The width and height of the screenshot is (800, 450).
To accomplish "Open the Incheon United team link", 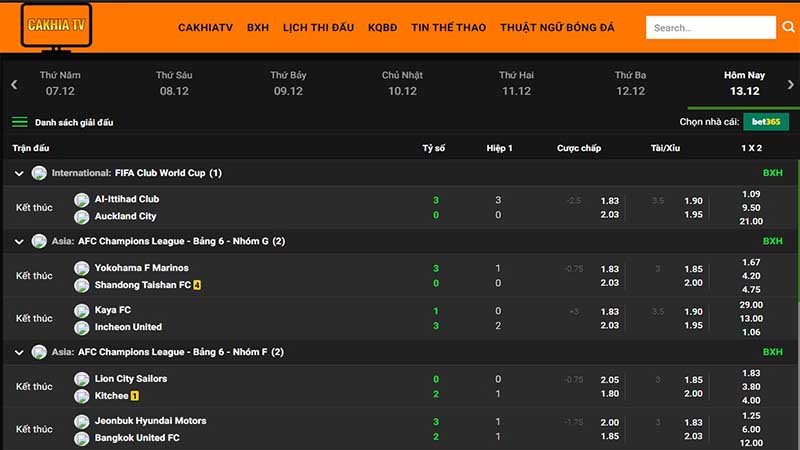I will click(x=128, y=327).
